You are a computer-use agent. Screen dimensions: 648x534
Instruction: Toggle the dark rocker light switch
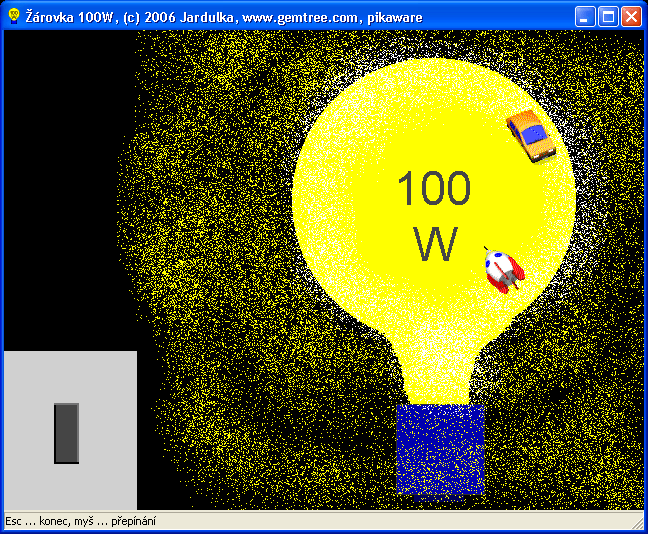tap(67, 433)
